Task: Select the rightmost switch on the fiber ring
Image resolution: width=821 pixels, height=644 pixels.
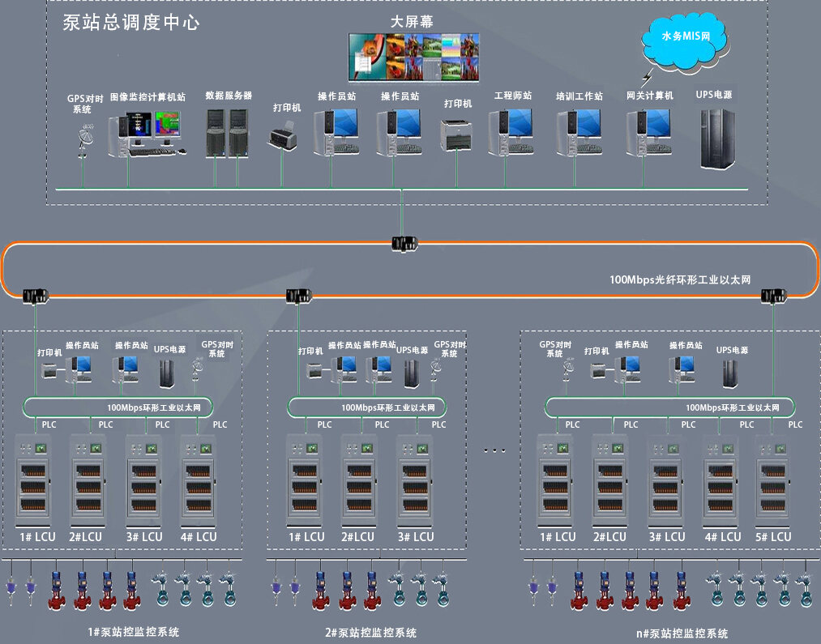Action: tap(774, 296)
